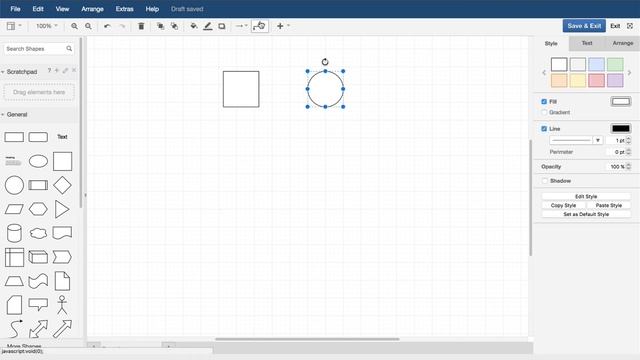Pick the actor stick figure shape

(x=62, y=305)
